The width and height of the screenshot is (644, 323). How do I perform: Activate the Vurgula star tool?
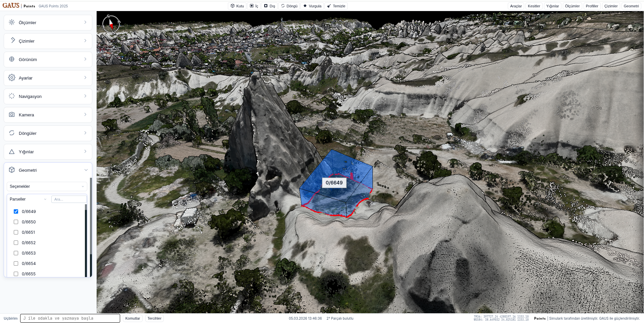tap(312, 6)
